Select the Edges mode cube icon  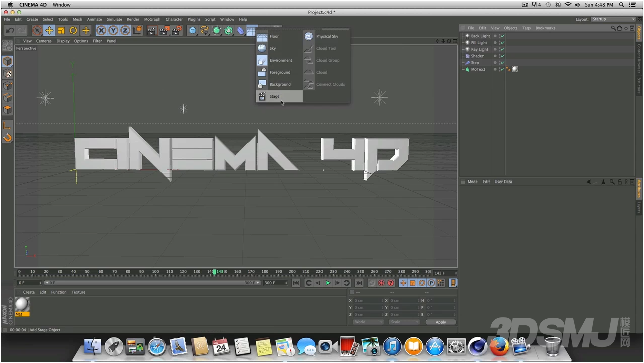click(x=7, y=97)
